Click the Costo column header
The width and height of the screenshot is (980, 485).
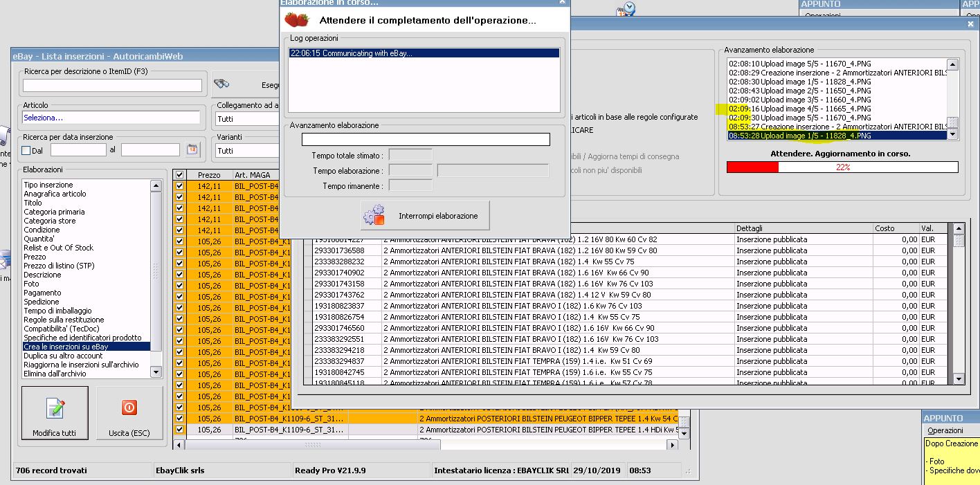coord(896,228)
